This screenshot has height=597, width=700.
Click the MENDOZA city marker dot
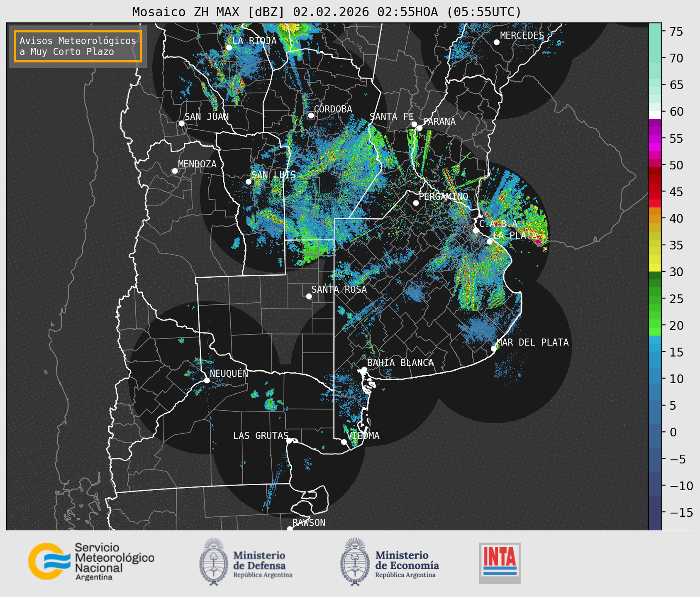pos(175,171)
